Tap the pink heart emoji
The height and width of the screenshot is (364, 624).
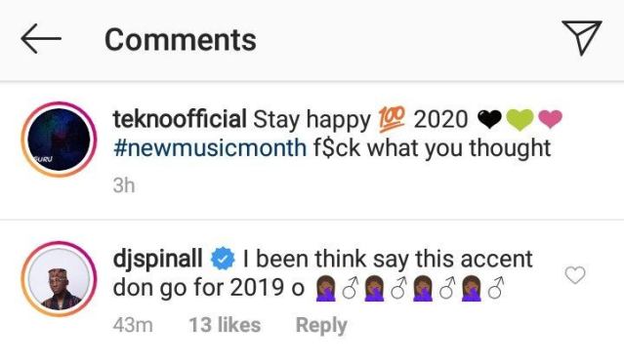[x=550, y=119]
